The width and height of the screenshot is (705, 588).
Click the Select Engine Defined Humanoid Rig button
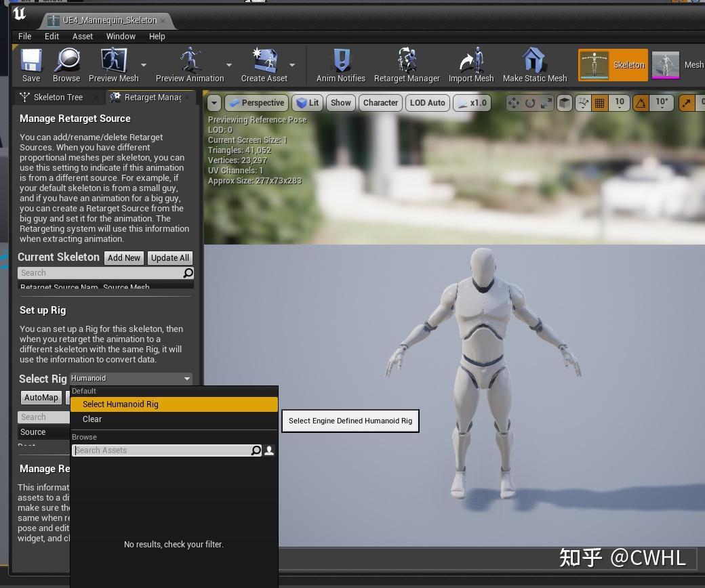350,421
